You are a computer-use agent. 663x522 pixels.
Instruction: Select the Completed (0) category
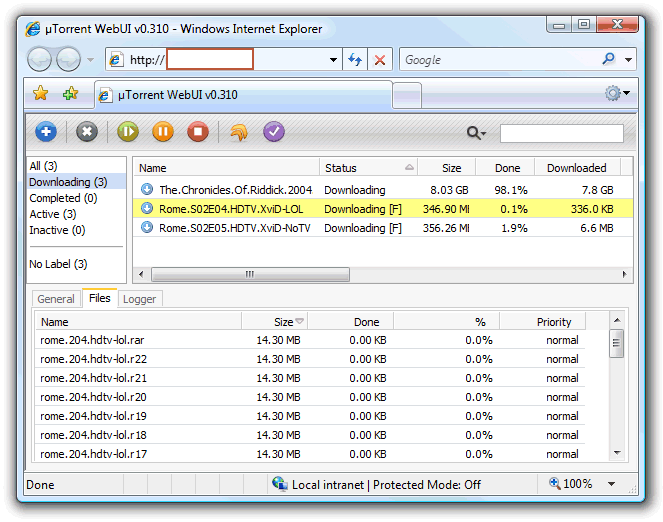pyautogui.click(x=63, y=198)
